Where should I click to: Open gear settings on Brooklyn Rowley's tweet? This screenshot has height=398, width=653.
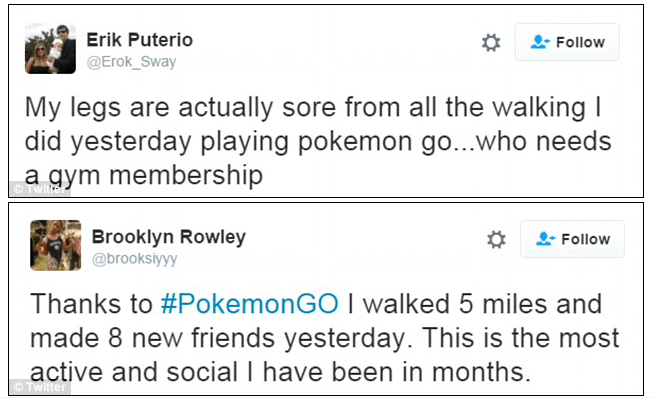coord(496,239)
